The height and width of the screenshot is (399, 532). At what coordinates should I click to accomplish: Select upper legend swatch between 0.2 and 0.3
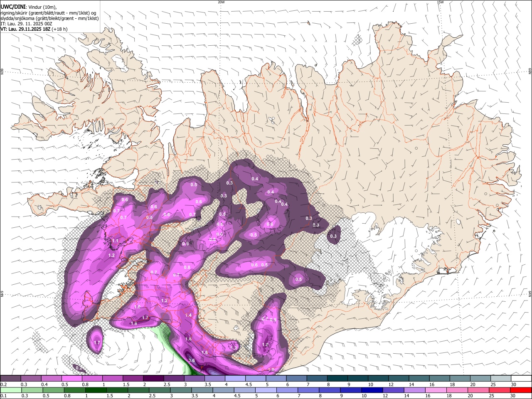coord(10,379)
